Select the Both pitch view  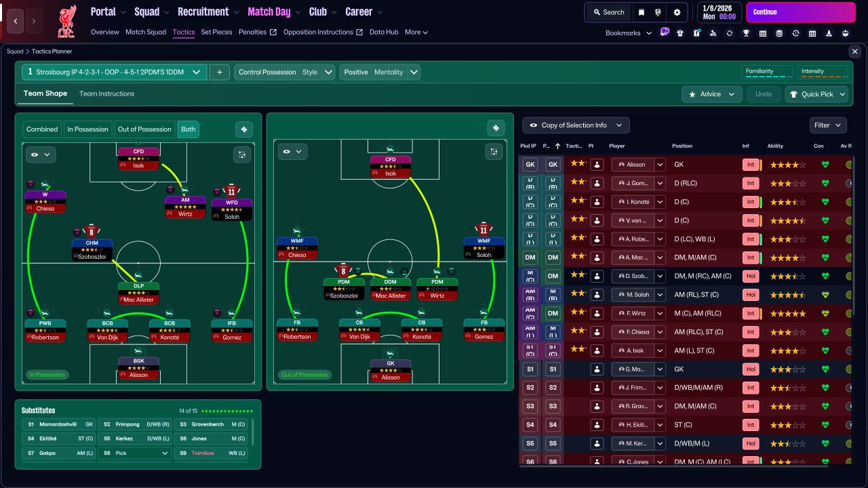click(189, 129)
